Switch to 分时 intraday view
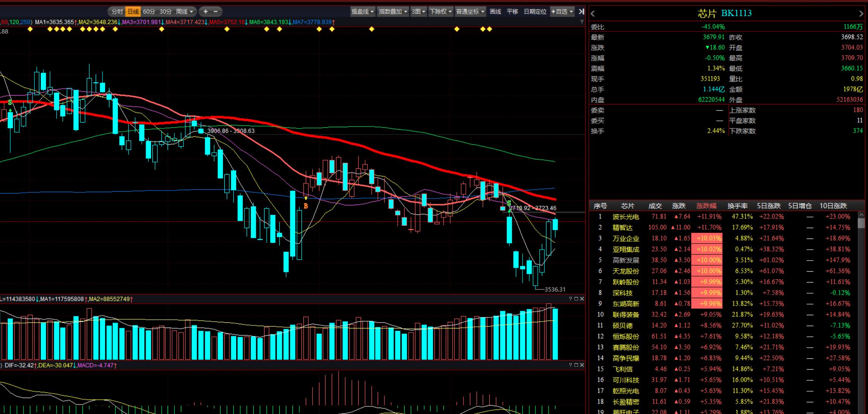The width and height of the screenshot is (868, 414). tap(117, 12)
